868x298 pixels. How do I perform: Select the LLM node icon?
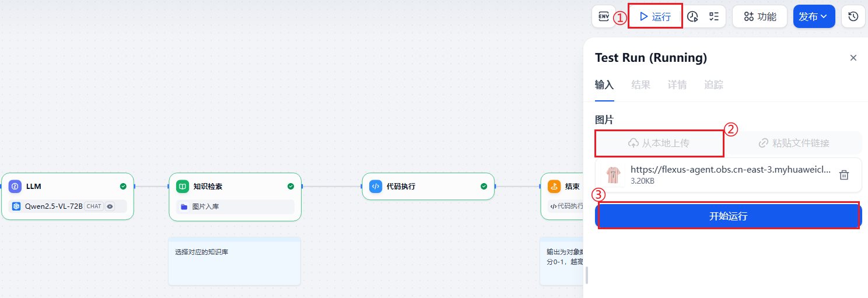[15, 186]
